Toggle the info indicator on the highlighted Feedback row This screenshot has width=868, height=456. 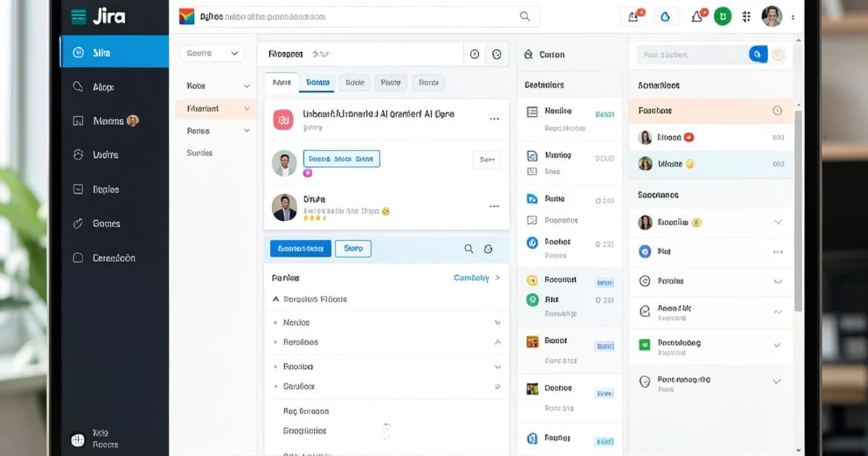[778, 110]
